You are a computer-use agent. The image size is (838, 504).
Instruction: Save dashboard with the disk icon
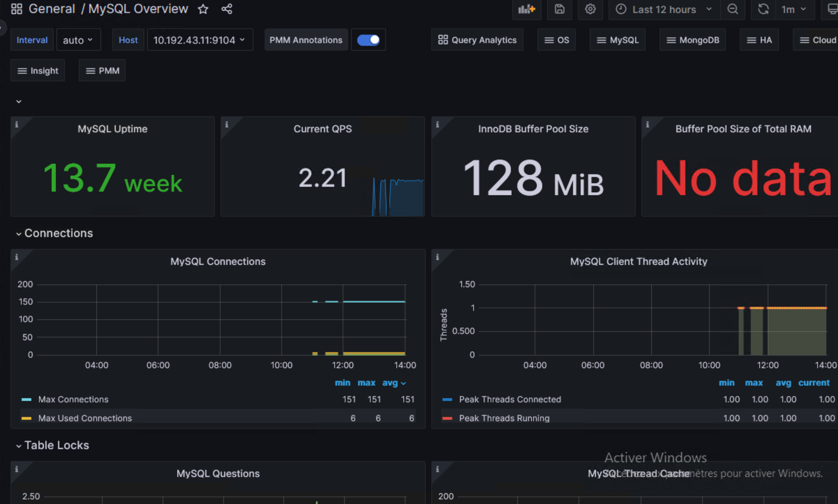(559, 9)
